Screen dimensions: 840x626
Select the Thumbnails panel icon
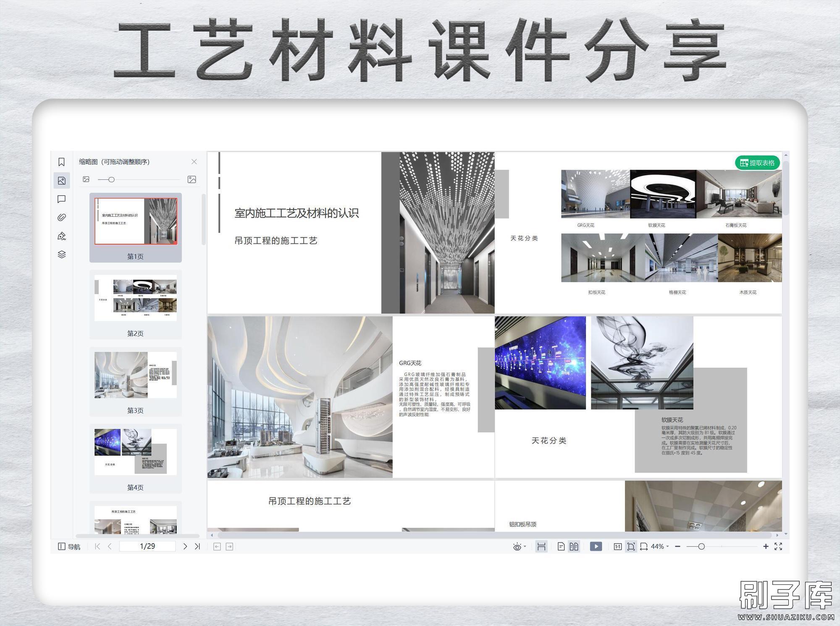(62, 181)
